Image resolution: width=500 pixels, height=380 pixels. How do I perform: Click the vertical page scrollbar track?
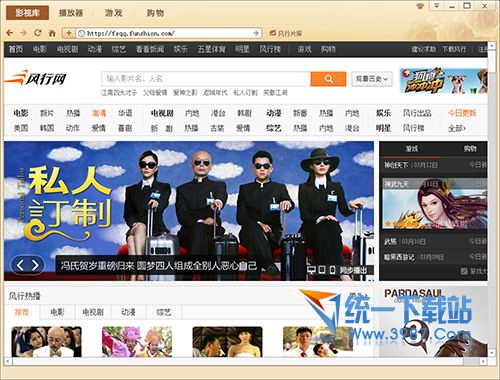[491, 200]
